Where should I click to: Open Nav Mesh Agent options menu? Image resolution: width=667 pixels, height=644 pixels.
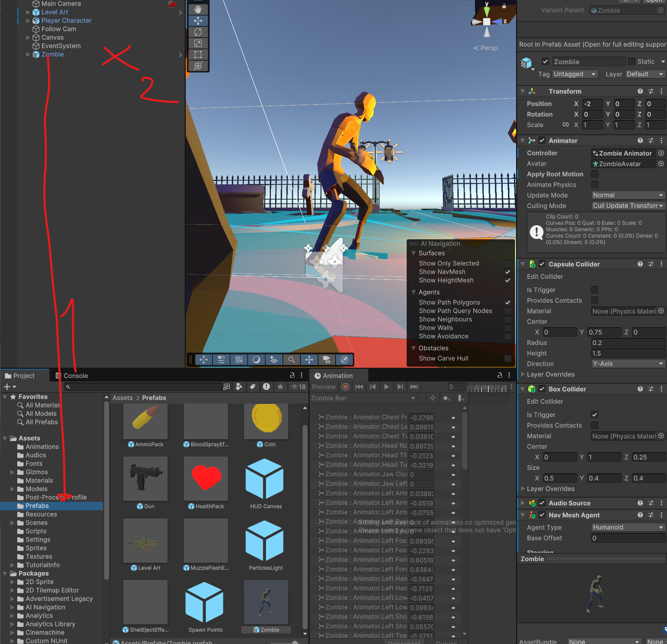(661, 515)
